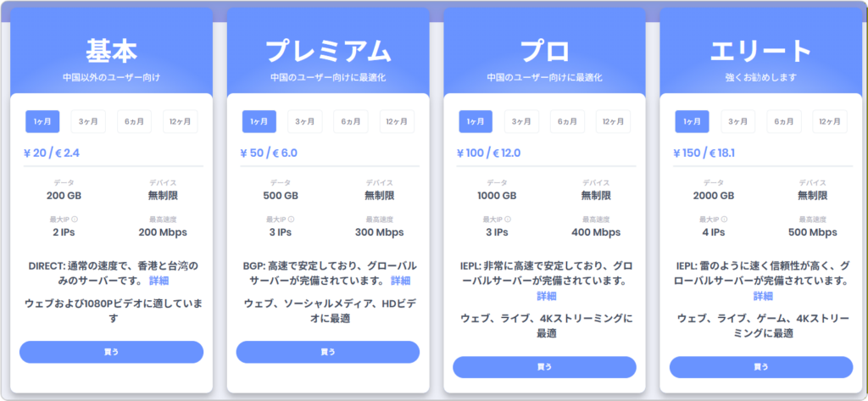Switch プロ plan to 3ヶ月 billing
Image resolution: width=868 pixels, height=401 pixels.
tap(521, 121)
